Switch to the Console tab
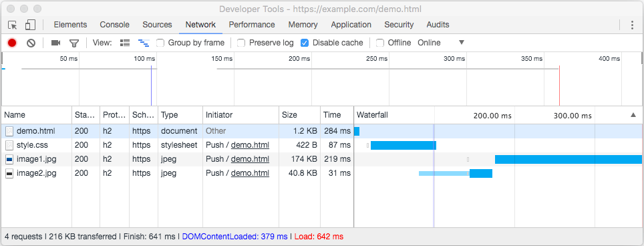 [x=115, y=25]
